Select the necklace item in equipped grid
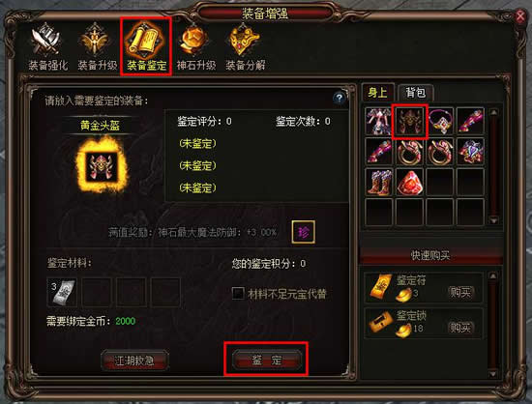The width and height of the screenshot is (532, 404). pos(440,122)
